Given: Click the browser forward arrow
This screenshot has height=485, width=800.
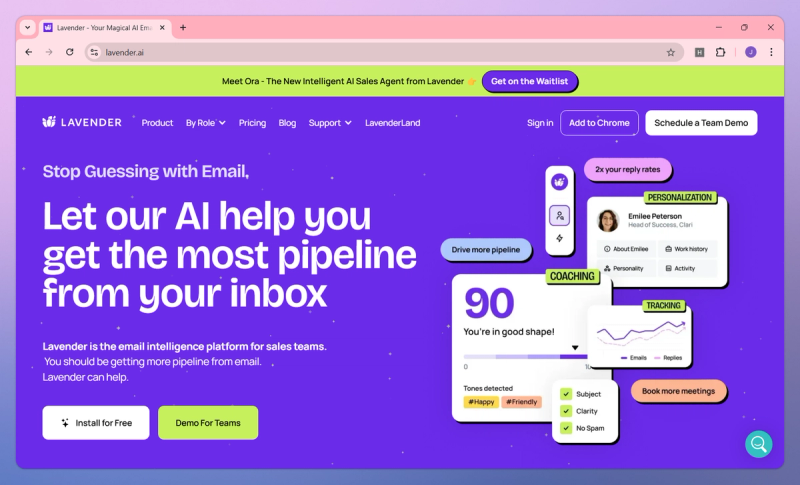Looking at the screenshot, I should tap(49, 52).
